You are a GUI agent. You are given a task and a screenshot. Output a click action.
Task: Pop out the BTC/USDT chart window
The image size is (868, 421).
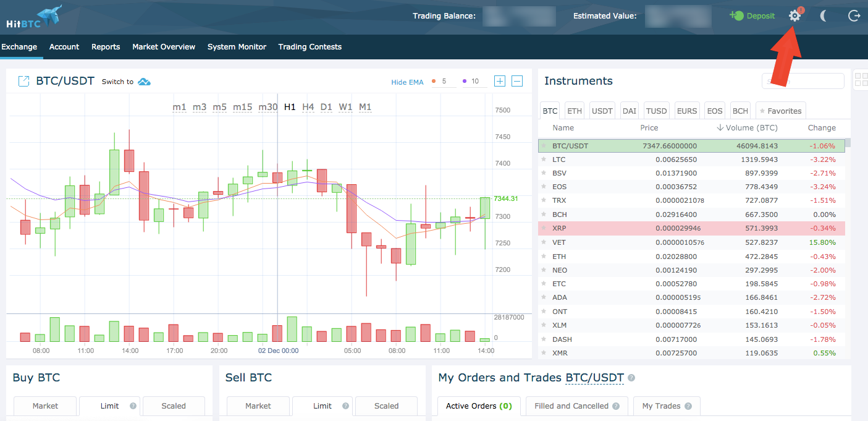coord(23,81)
